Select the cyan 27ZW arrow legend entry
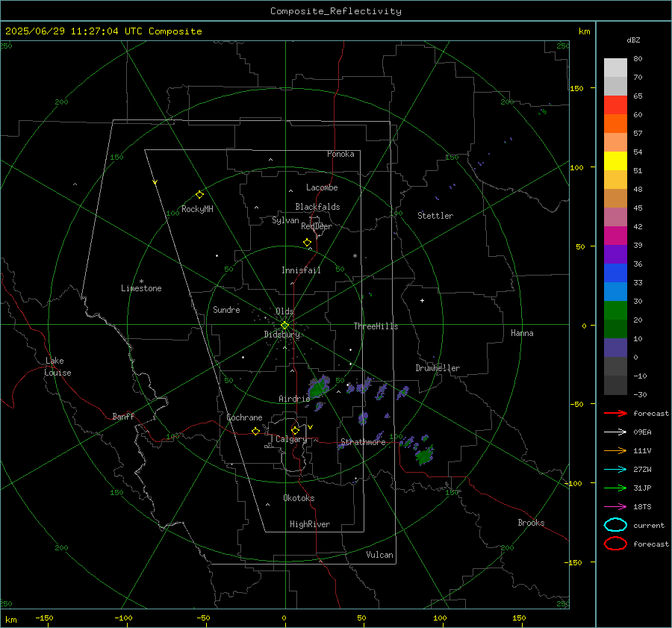672x628 pixels. (x=615, y=470)
